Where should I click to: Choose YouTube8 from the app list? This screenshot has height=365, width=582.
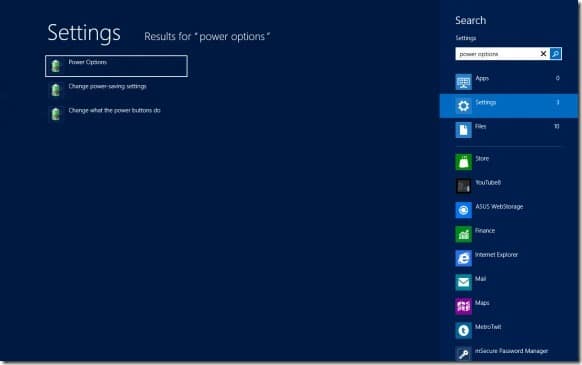(488, 183)
